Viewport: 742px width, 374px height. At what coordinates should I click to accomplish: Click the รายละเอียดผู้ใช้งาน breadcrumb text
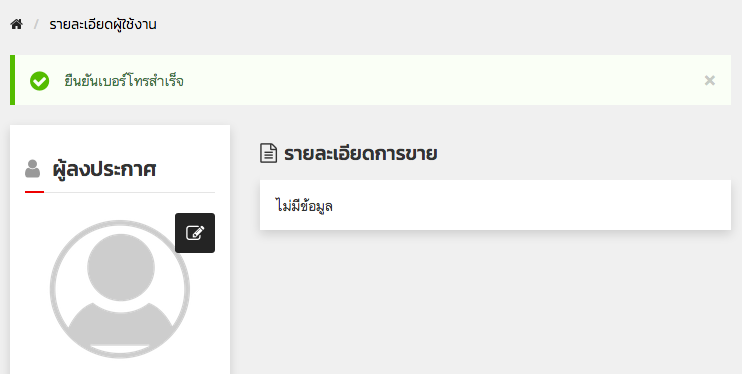[103, 25]
